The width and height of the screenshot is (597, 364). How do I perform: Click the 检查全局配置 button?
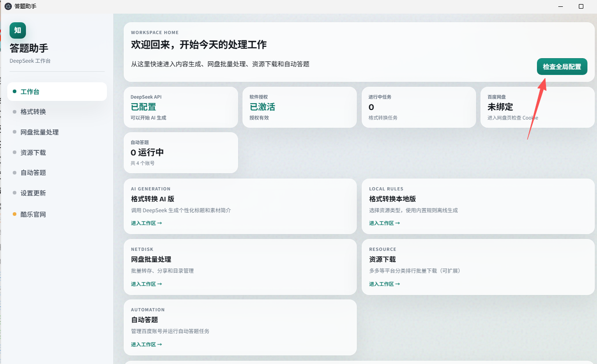(x=562, y=67)
